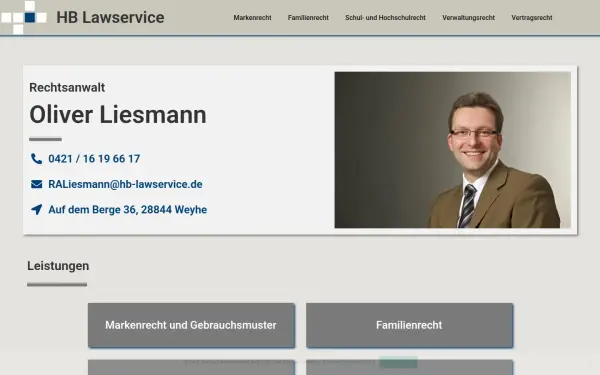Go to Schul- und Hochschulrecht menu item
This screenshot has height=375, width=600.
coord(385,18)
